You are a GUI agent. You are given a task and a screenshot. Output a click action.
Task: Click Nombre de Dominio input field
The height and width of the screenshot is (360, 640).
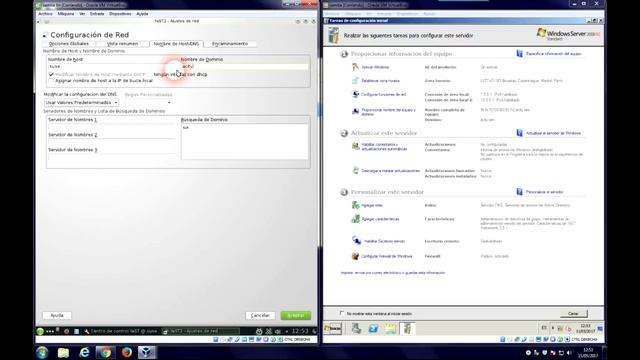244,66
